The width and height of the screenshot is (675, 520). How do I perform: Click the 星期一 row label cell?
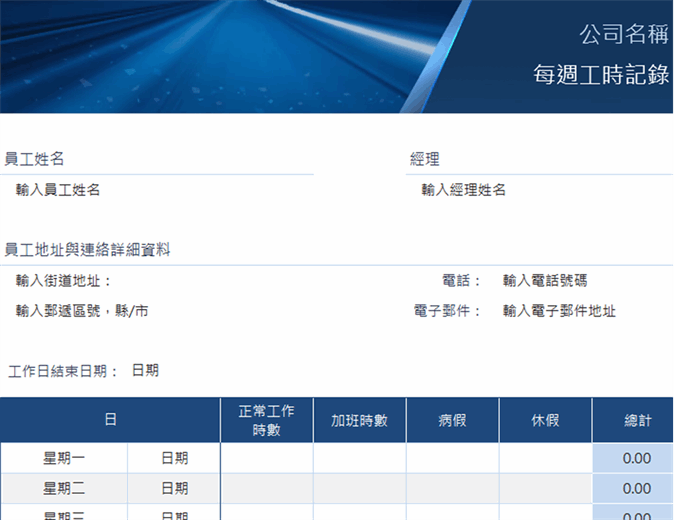tap(64, 458)
